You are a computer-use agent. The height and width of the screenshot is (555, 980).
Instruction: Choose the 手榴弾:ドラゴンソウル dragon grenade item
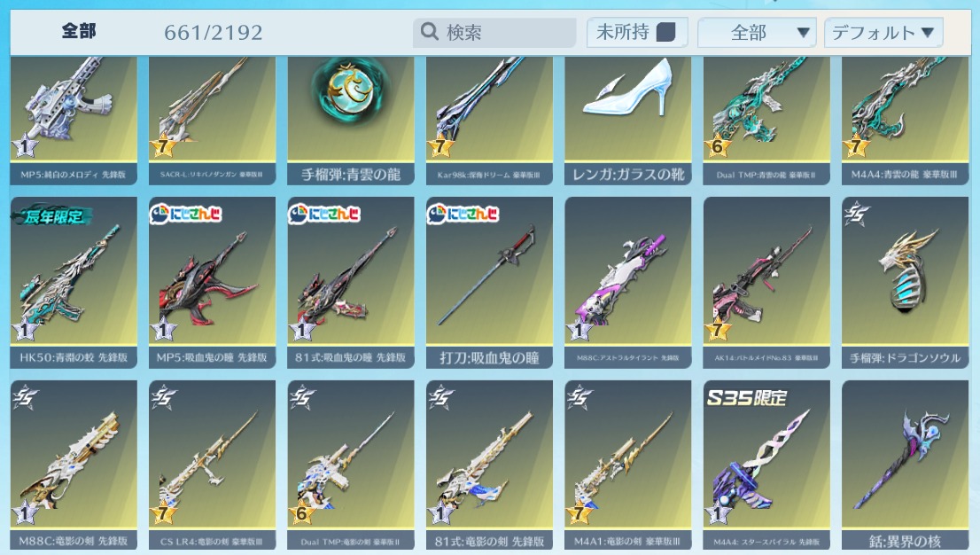point(905,283)
